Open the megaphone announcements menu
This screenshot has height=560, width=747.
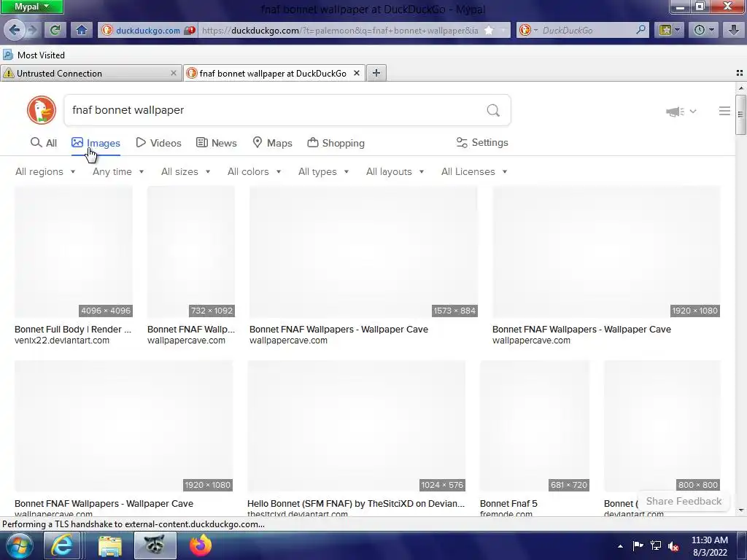pyautogui.click(x=681, y=112)
